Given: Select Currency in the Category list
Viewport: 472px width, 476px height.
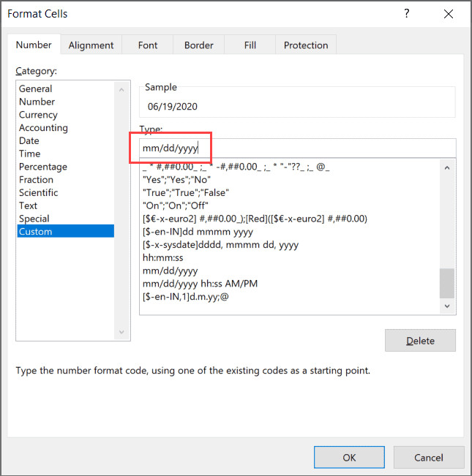Looking at the screenshot, I should tap(38, 115).
